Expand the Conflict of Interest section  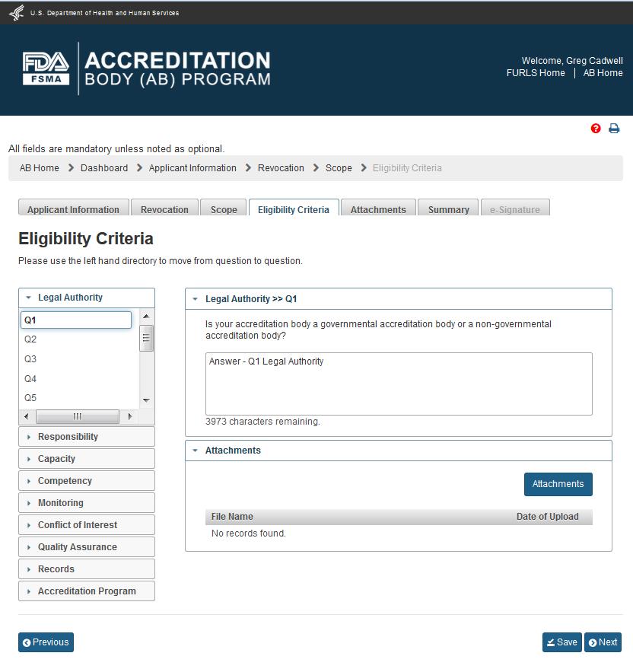[x=78, y=525]
